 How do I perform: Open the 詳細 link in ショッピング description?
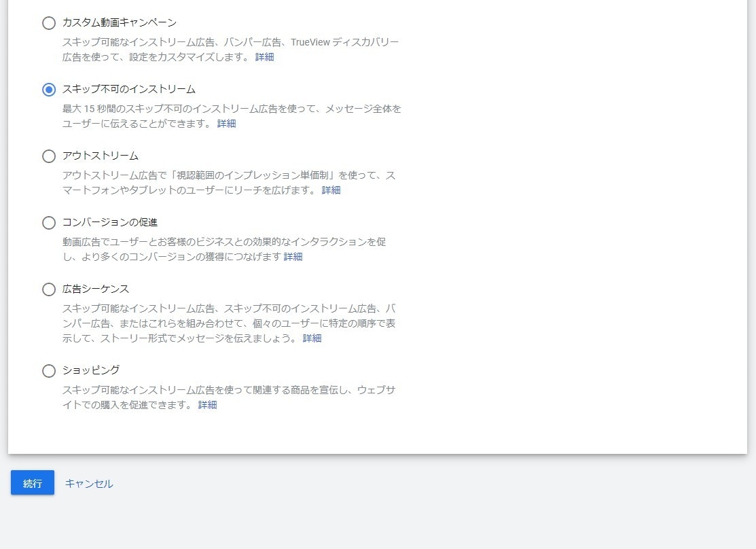click(x=207, y=405)
